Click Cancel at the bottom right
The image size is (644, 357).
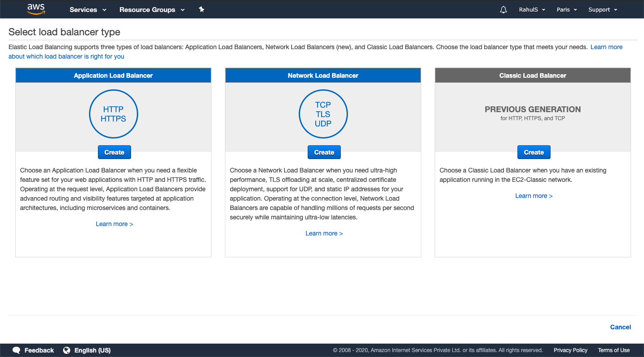click(x=620, y=327)
